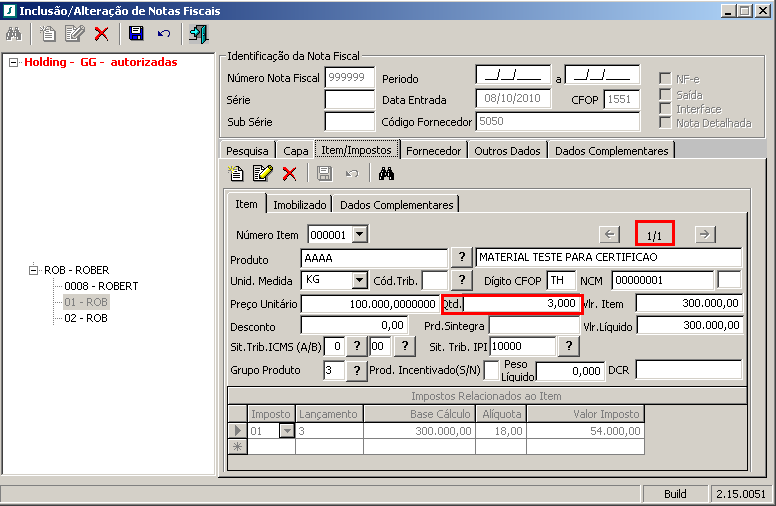Click the save floppy disk icon
The height and width of the screenshot is (506, 776).
tap(136, 33)
